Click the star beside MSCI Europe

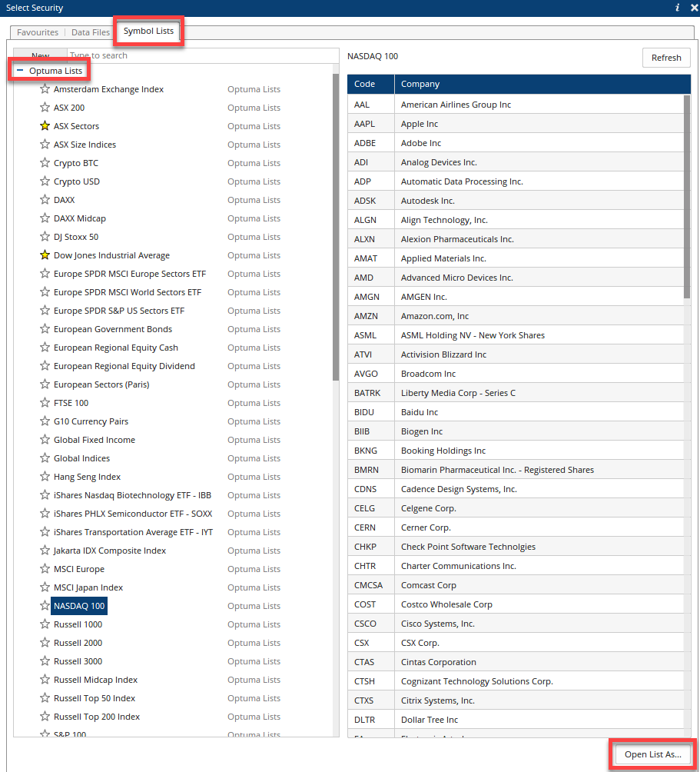(45, 569)
